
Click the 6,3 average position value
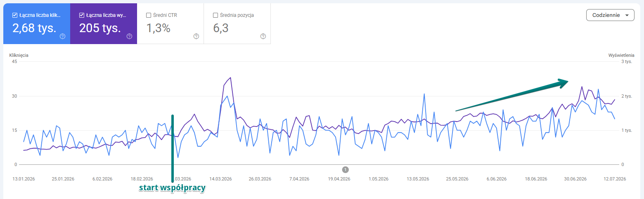(x=221, y=28)
